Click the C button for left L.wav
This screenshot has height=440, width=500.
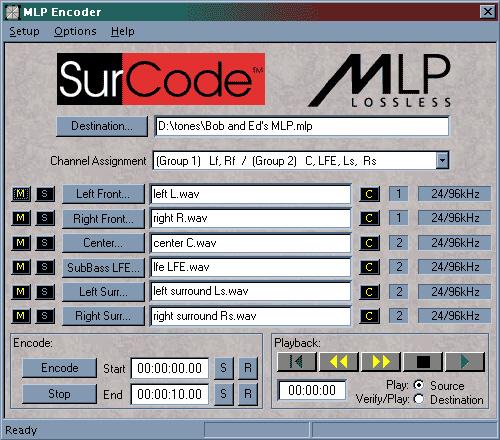369,194
